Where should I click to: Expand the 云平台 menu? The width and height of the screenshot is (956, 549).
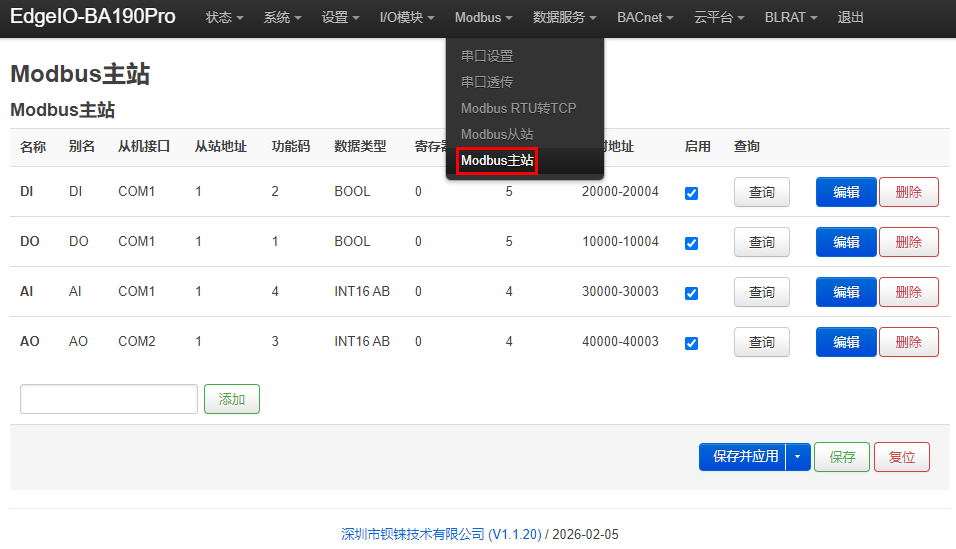719,18
